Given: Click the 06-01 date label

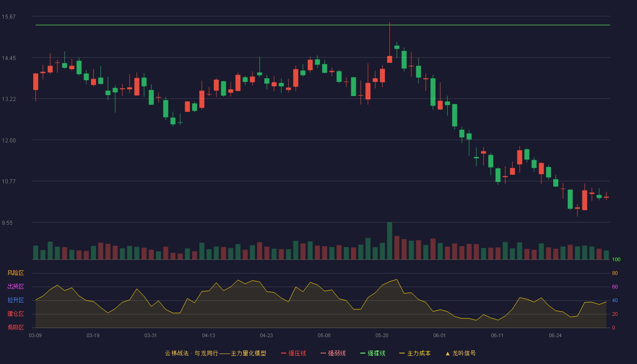Looking at the screenshot, I should click(x=440, y=335).
